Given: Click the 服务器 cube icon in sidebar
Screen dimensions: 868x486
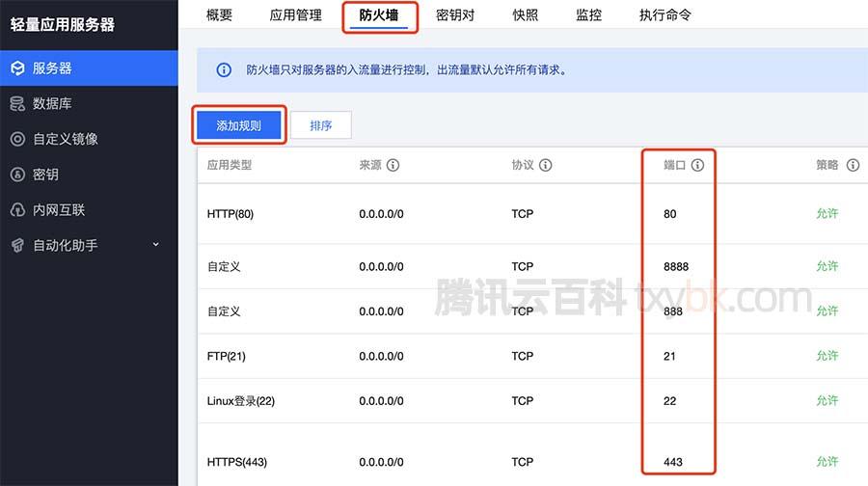Looking at the screenshot, I should tap(17, 68).
